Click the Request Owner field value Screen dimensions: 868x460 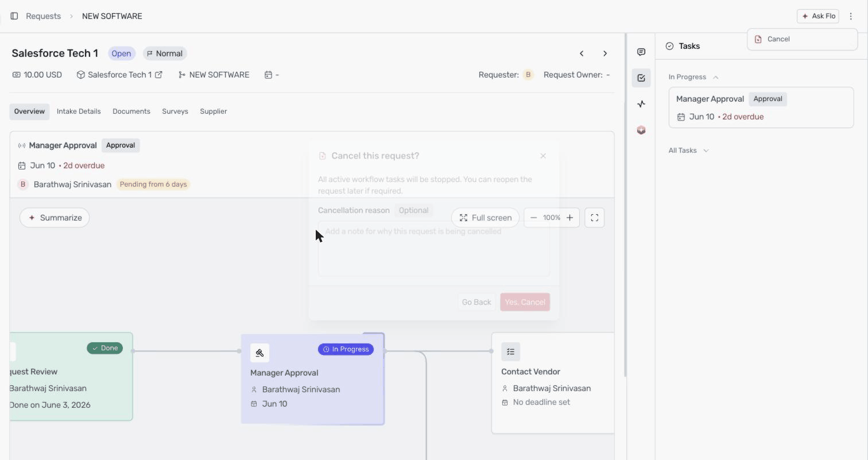point(608,75)
